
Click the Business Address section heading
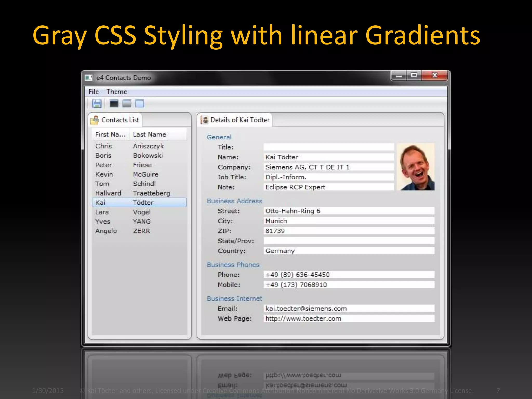pyautogui.click(x=234, y=201)
